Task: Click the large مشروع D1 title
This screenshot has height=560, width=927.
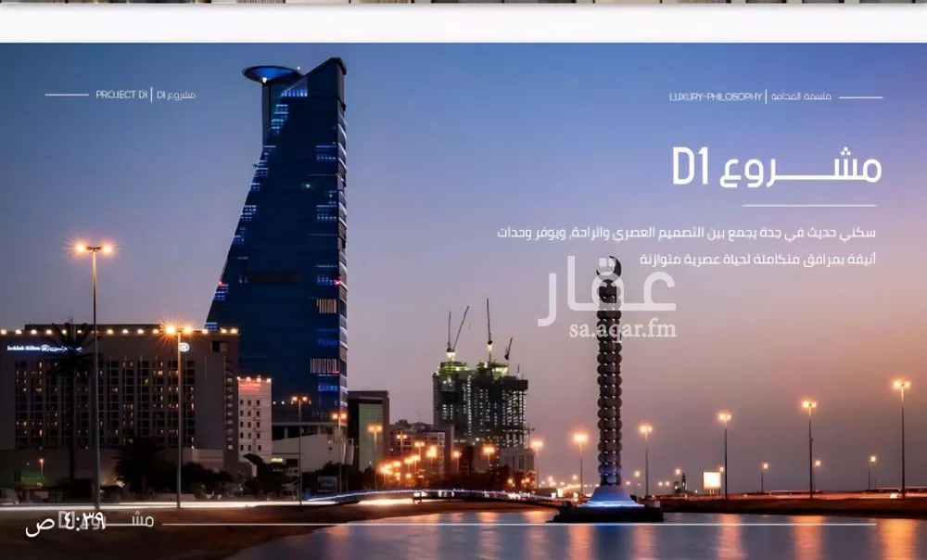Action: 776,167
